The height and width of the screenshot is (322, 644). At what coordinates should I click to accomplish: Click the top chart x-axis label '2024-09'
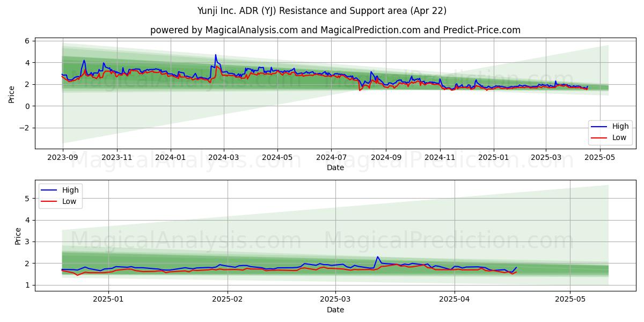[386, 158]
